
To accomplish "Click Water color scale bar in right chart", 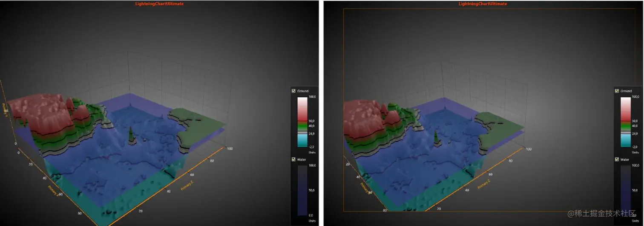I will [625, 190].
